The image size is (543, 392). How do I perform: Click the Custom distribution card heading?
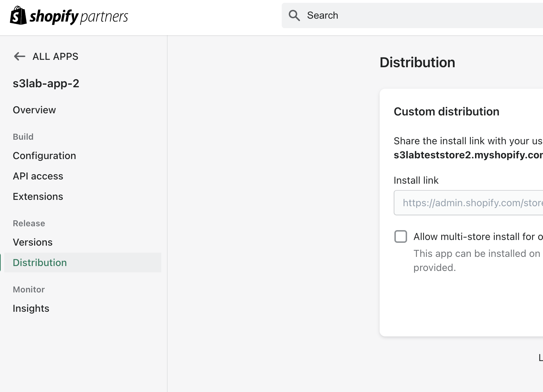click(447, 112)
